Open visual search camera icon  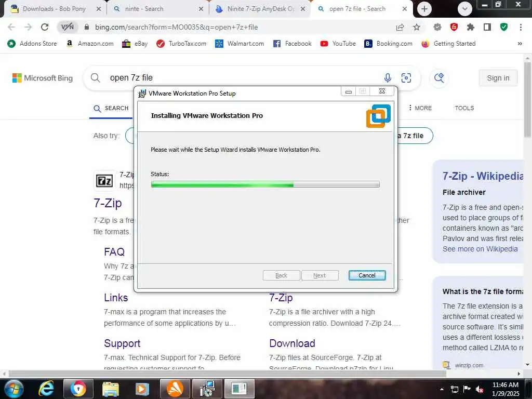[406, 78]
